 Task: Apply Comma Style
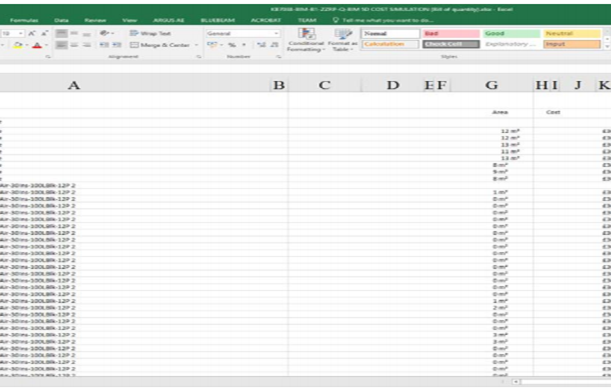point(244,45)
